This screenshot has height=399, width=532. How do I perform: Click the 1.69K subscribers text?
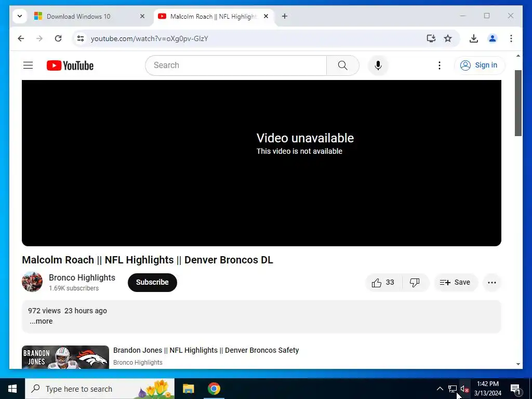74,288
